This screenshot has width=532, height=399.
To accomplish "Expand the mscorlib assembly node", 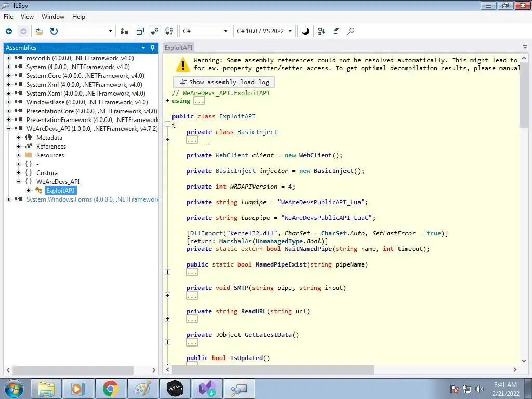I will (8, 58).
